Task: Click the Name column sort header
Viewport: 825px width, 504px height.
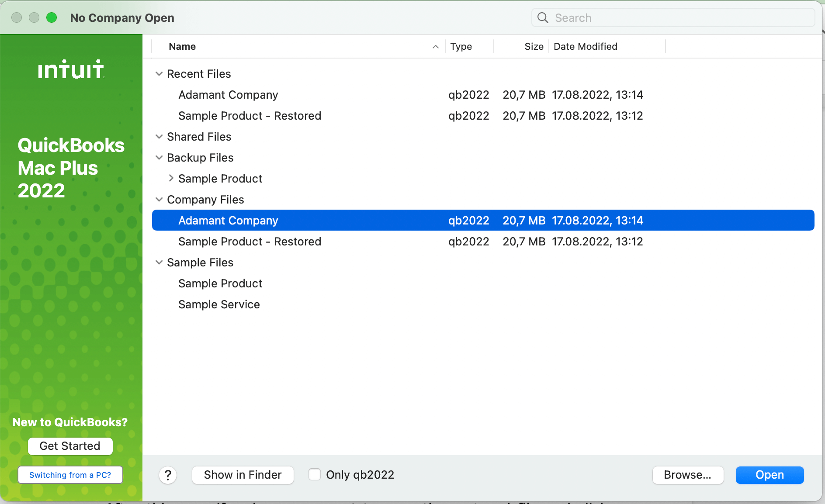Action: point(182,46)
